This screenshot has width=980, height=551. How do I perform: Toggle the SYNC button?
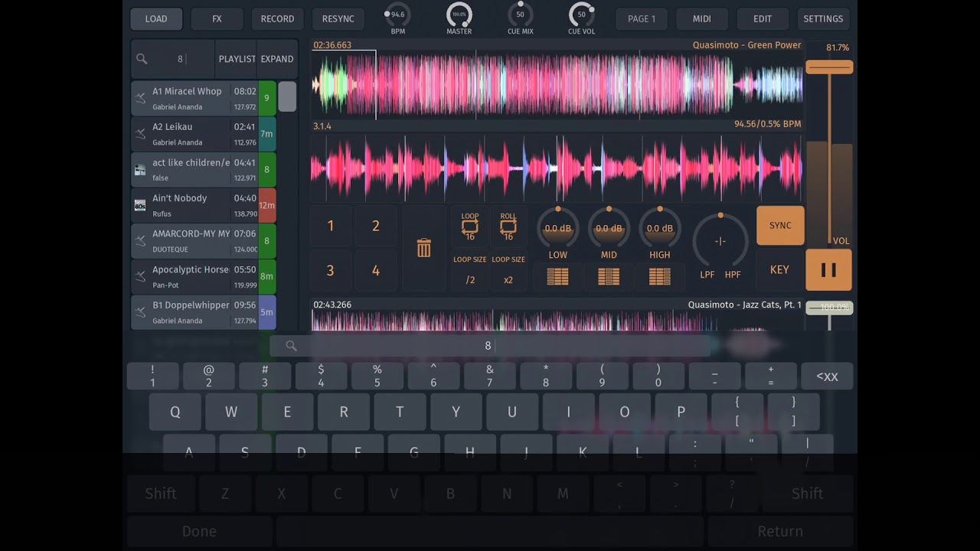click(x=780, y=226)
